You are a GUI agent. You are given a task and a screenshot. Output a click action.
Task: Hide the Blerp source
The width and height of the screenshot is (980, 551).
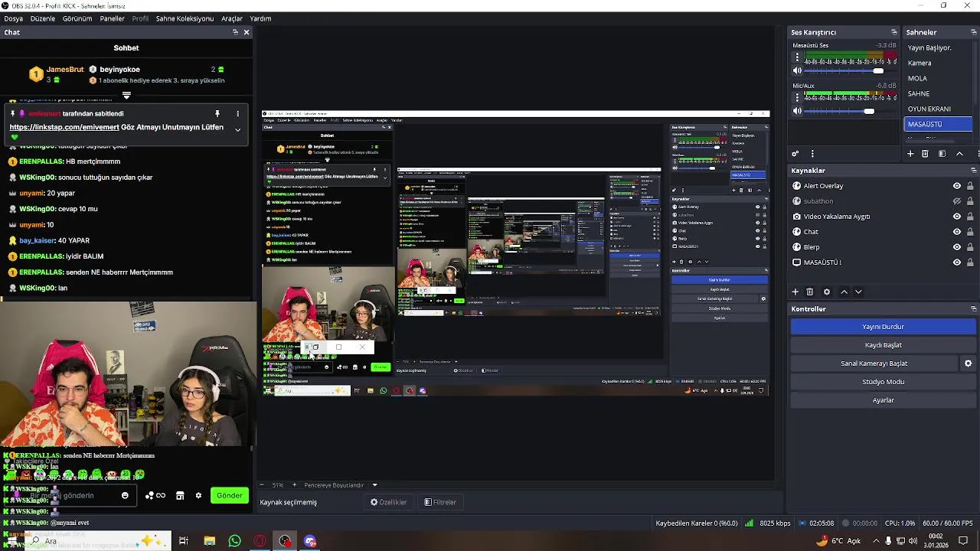click(x=956, y=247)
